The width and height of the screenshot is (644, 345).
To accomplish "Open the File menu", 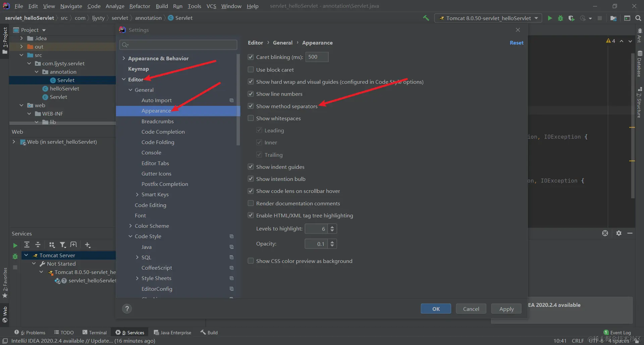I will click(x=19, y=6).
